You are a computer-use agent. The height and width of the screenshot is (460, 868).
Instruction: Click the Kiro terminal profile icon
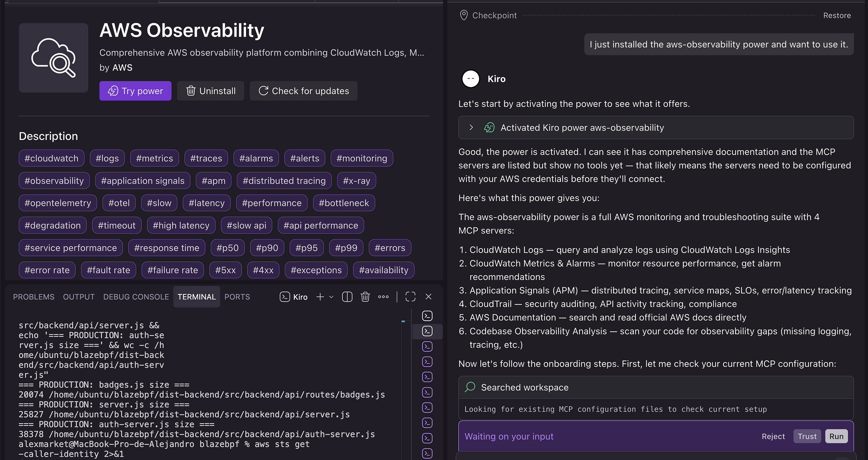pos(285,297)
